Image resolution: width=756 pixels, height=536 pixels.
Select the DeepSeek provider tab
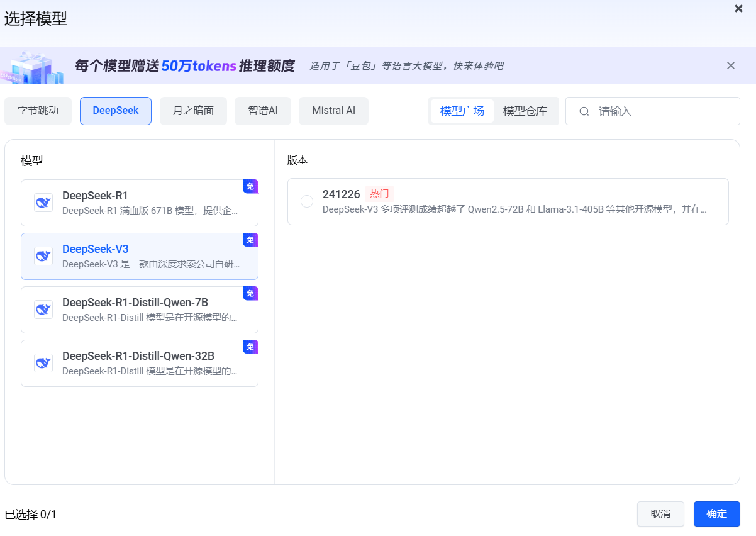point(116,111)
